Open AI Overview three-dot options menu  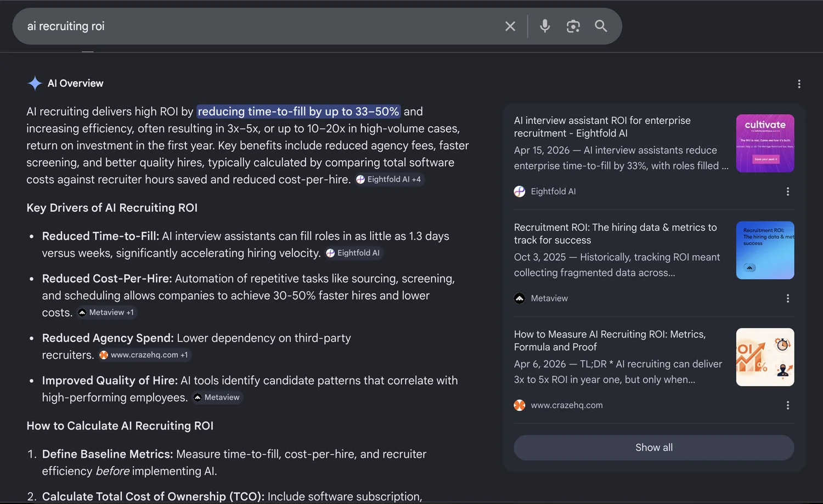pos(799,84)
